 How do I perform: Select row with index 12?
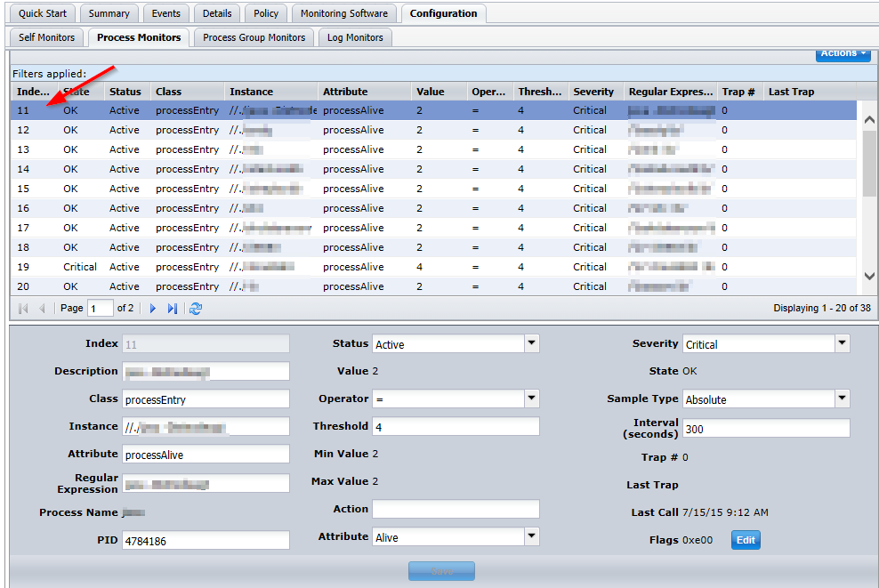(433, 130)
